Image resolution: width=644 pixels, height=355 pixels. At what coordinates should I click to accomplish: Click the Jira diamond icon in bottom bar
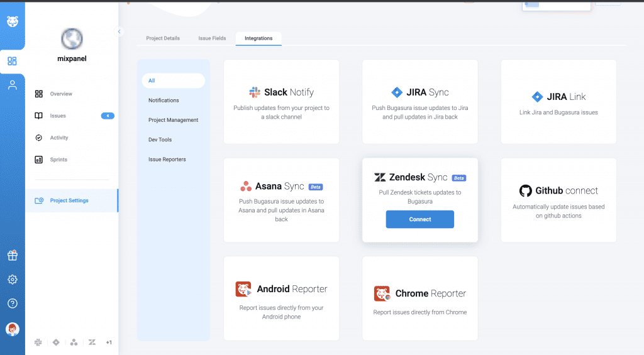point(56,342)
